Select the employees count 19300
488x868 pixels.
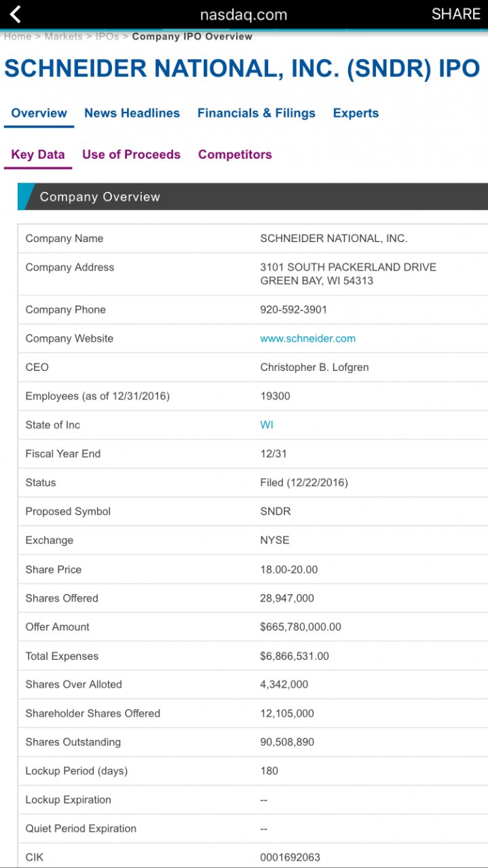coord(275,396)
